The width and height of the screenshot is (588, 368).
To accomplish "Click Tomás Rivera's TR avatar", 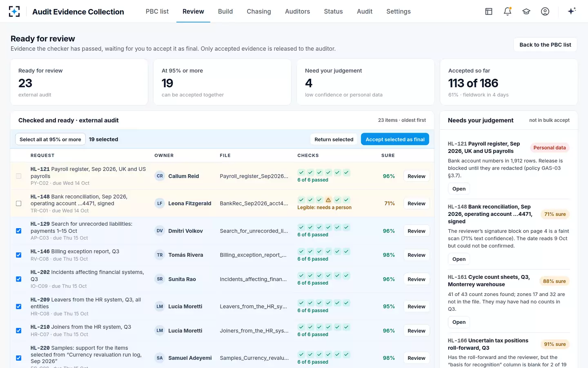I will pos(160,255).
